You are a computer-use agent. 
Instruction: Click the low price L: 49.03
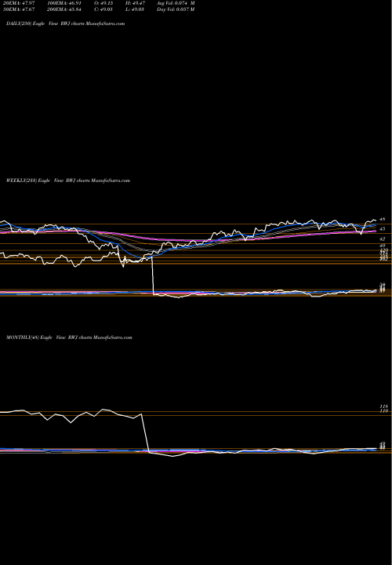136,9
